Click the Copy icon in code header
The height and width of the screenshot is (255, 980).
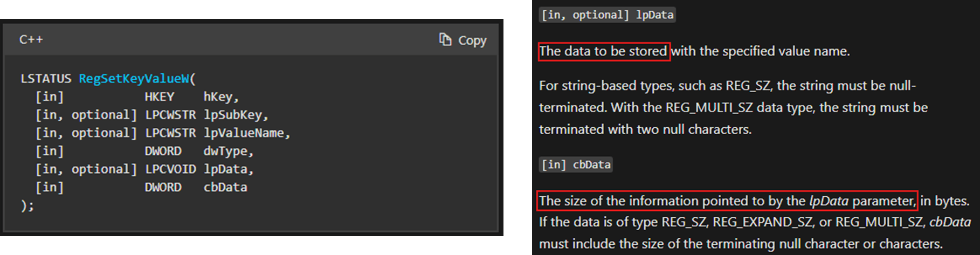point(445,39)
